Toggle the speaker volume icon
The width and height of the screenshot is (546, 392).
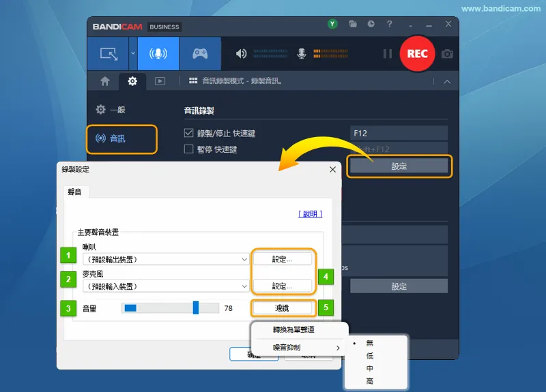coord(241,54)
